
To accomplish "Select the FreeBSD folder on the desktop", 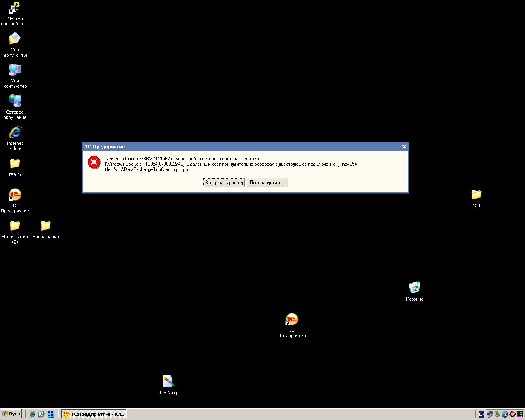I will (15, 167).
